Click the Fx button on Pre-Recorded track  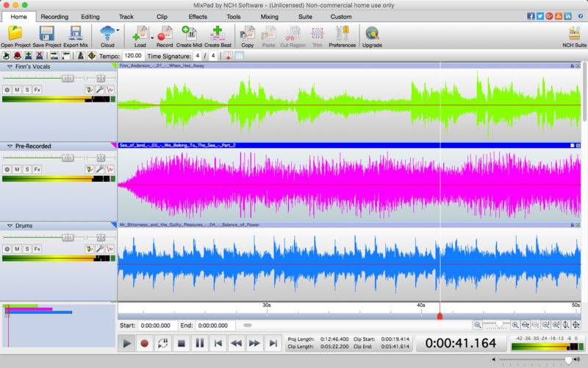[x=37, y=169]
